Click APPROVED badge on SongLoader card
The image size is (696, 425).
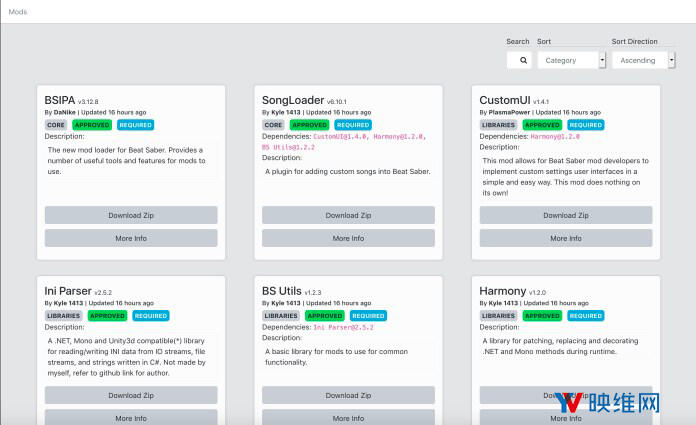pos(309,125)
